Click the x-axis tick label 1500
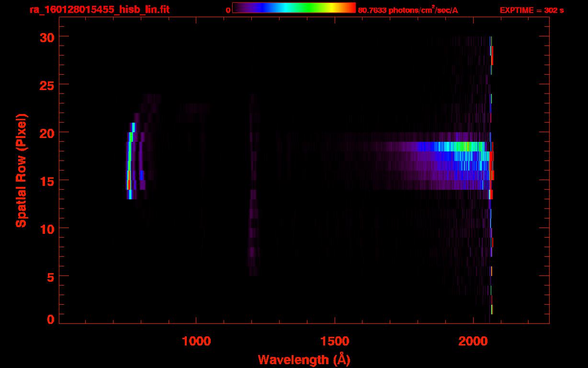The height and width of the screenshot is (368, 588). pyautogui.click(x=335, y=342)
